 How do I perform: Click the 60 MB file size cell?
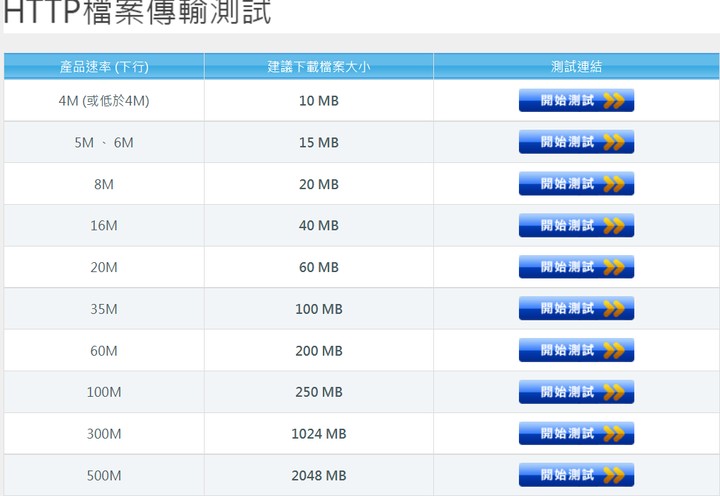point(319,267)
